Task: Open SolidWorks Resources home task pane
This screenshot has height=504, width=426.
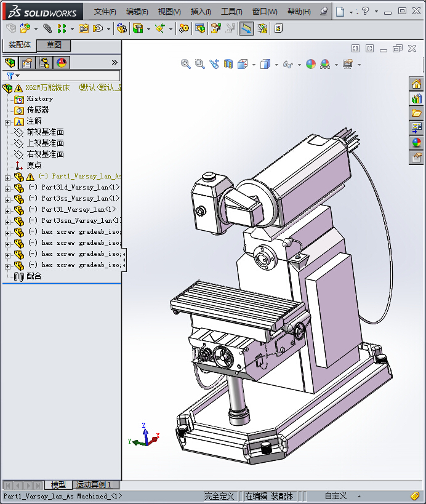Action: 416,84
